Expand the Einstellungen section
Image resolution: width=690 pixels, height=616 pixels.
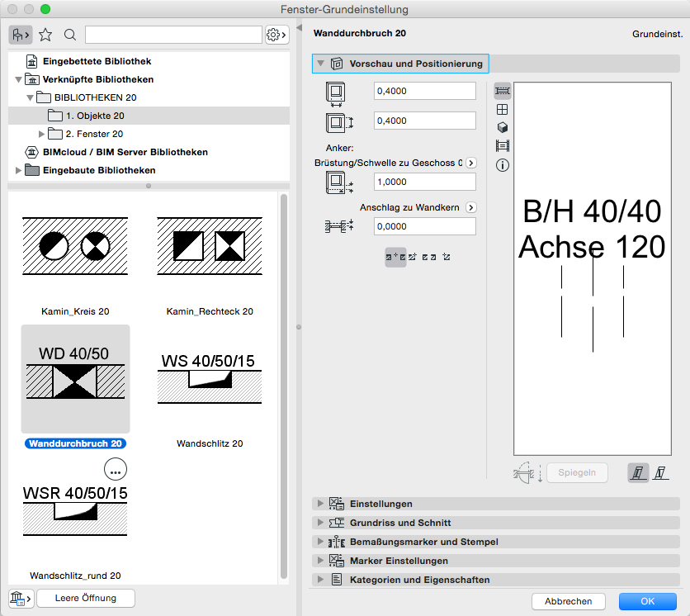(x=380, y=504)
